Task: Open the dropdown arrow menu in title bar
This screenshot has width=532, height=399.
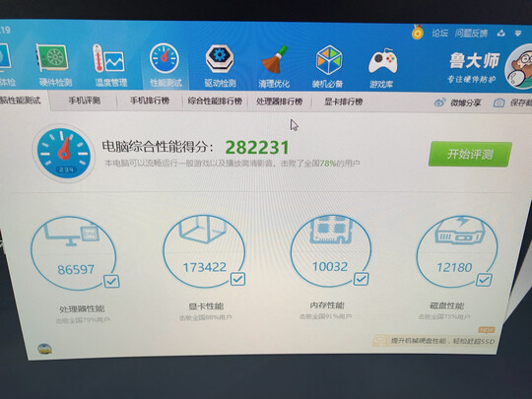Action: (x=518, y=33)
